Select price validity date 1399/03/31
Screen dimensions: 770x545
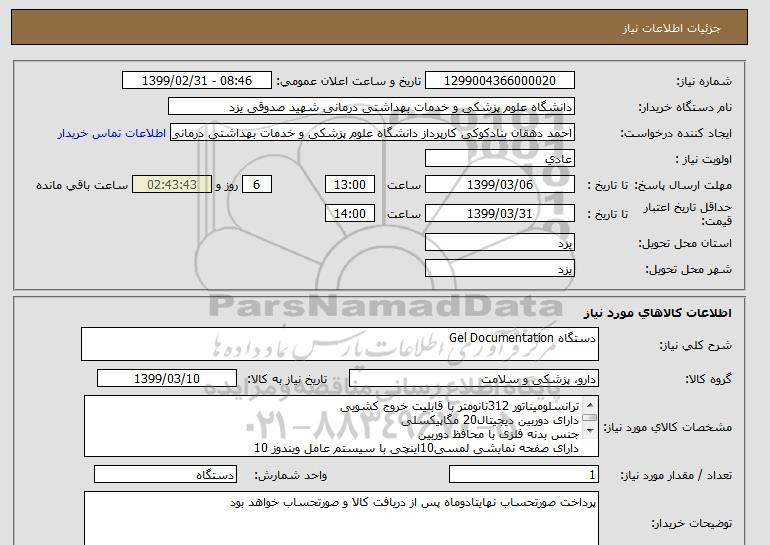499,214
